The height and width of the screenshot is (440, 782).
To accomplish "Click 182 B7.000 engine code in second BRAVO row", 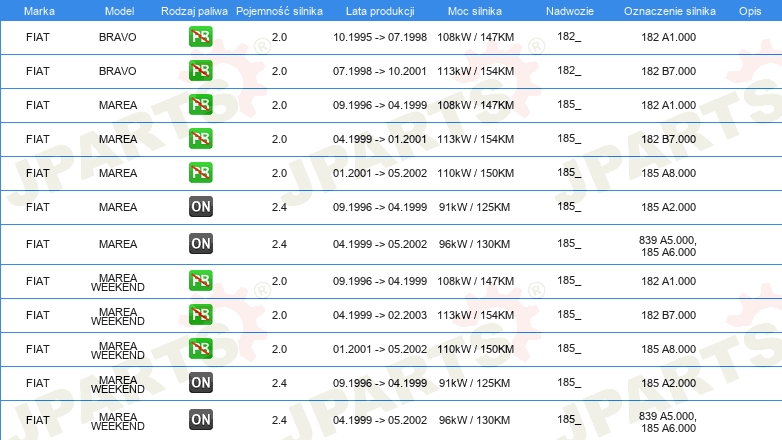I will tap(668, 71).
